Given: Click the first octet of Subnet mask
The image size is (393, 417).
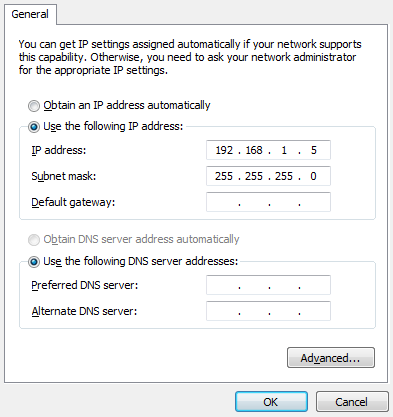Looking at the screenshot, I should click(x=224, y=176).
